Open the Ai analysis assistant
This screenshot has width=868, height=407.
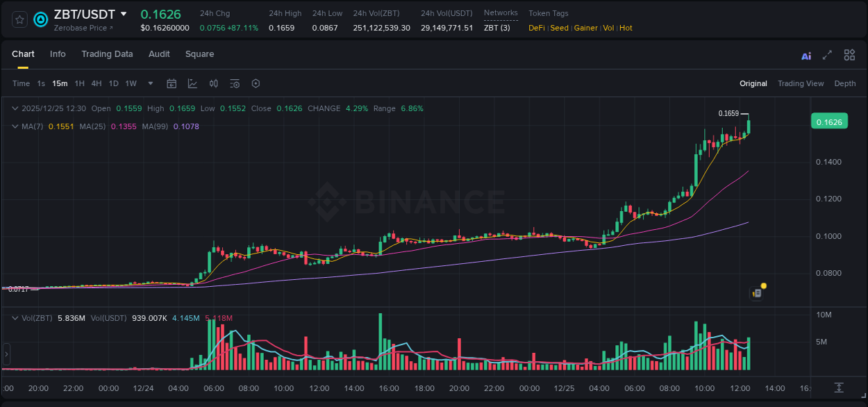click(x=806, y=55)
